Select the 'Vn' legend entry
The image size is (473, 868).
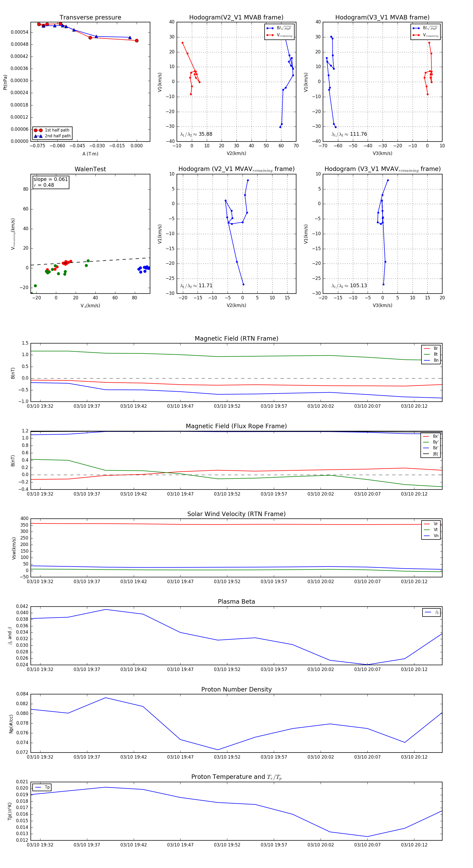coord(431,536)
